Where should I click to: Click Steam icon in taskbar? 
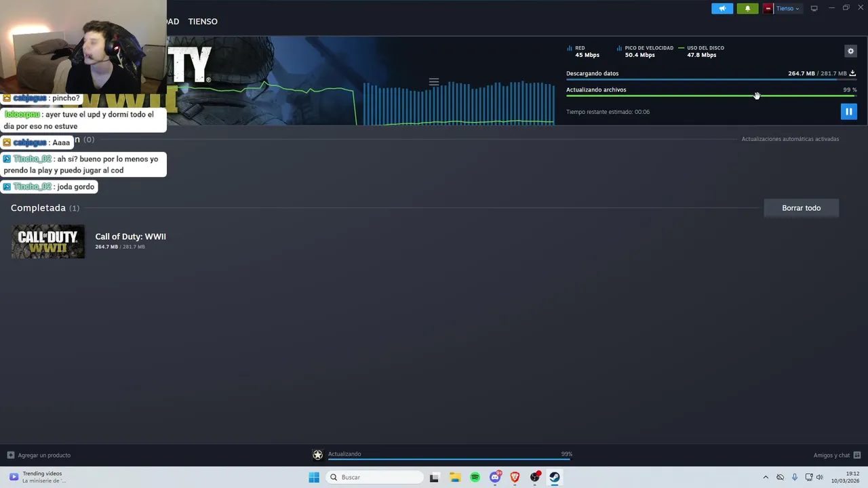(555, 477)
